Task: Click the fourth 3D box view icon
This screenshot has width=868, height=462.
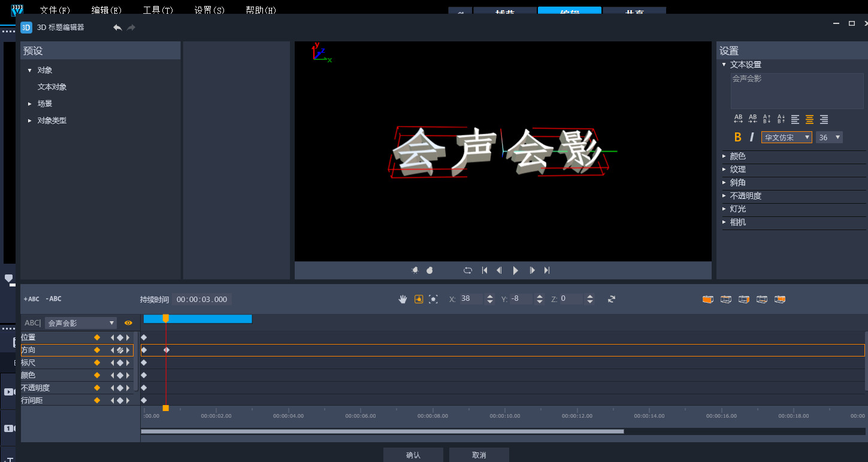Action: coord(762,299)
